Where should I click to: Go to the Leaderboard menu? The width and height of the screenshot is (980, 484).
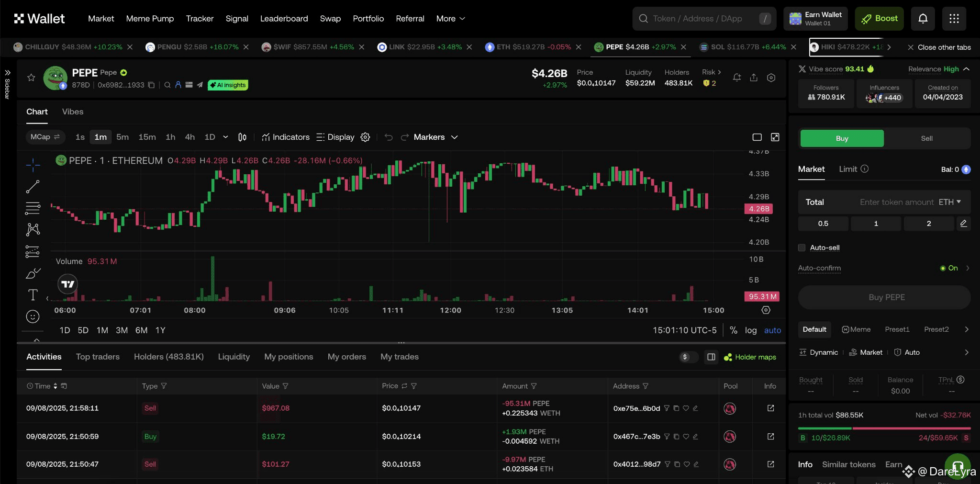click(284, 19)
